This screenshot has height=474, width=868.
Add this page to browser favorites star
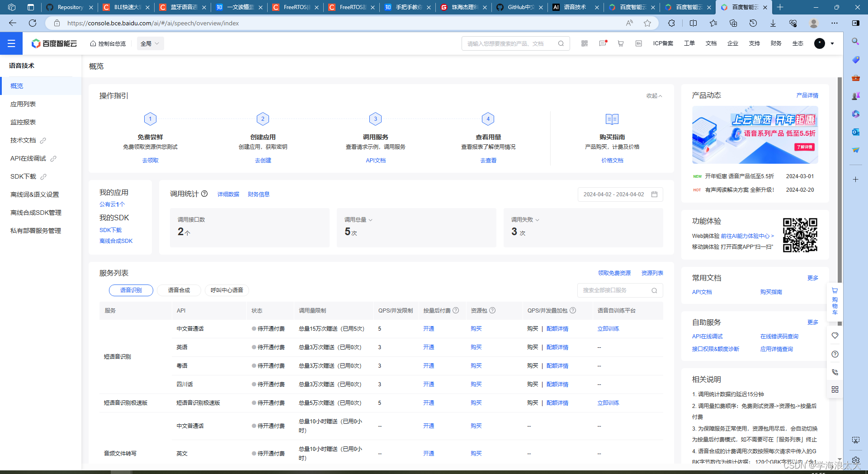647,23
